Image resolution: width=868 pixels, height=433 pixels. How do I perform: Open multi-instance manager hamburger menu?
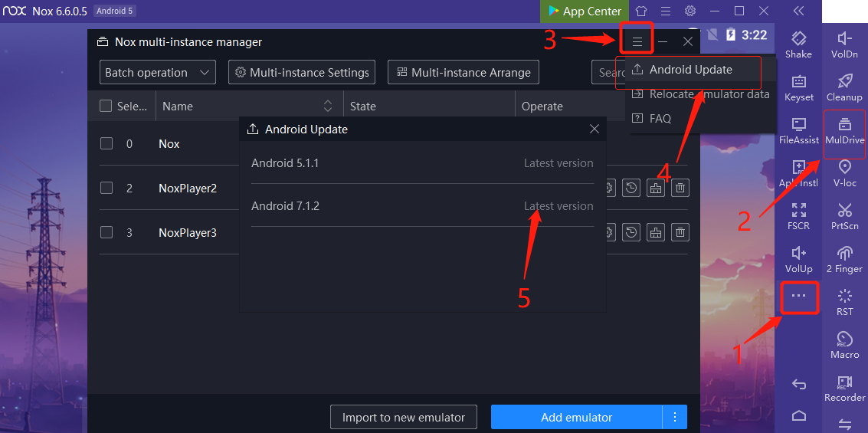click(x=637, y=41)
